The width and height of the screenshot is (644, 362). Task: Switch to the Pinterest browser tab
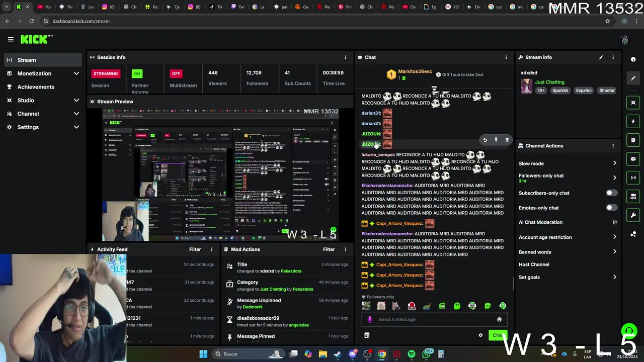pyautogui.click(x=345, y=7)
